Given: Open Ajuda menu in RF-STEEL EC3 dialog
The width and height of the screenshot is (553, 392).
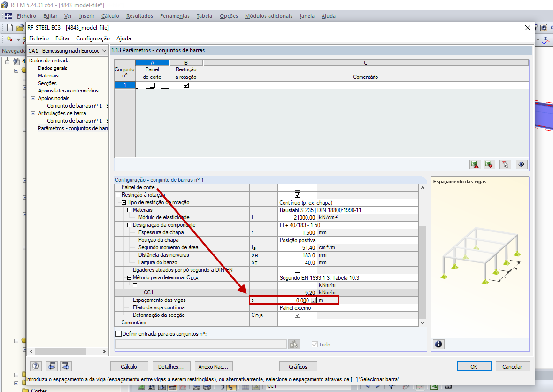Looking at the screenshot, I should 123,38.
